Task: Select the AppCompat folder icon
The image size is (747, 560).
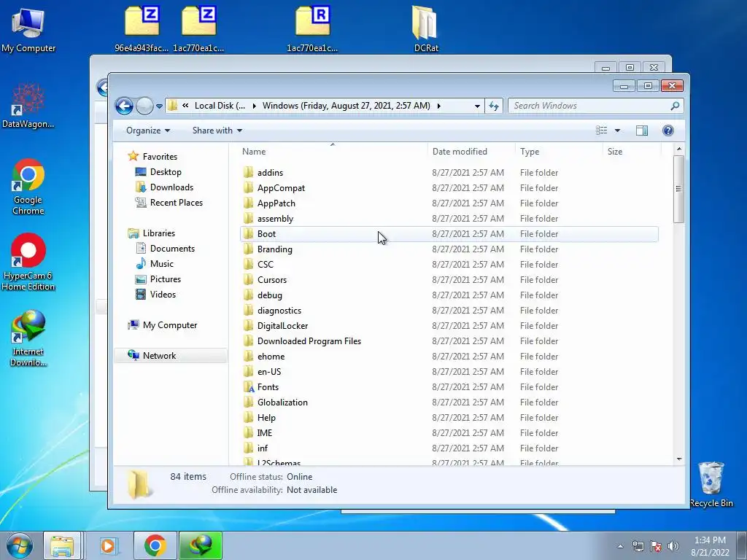Action: [248, 187]
